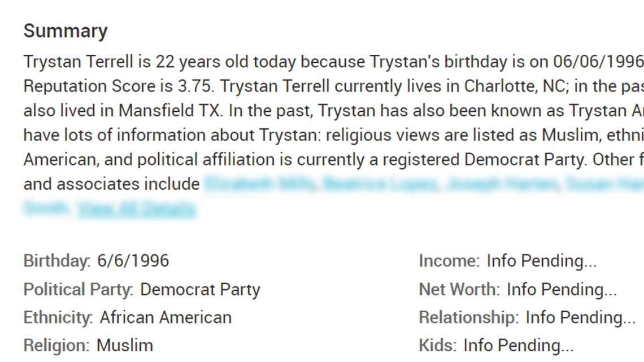The image size is (644, 362).
Task: Click the Political Party label
Action: pos(79,290)
